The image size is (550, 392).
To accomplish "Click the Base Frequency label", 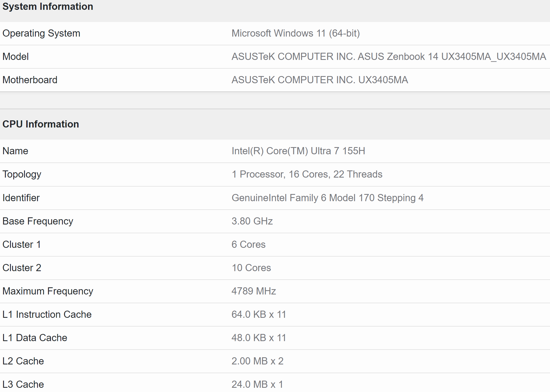I will coord(38,221).
